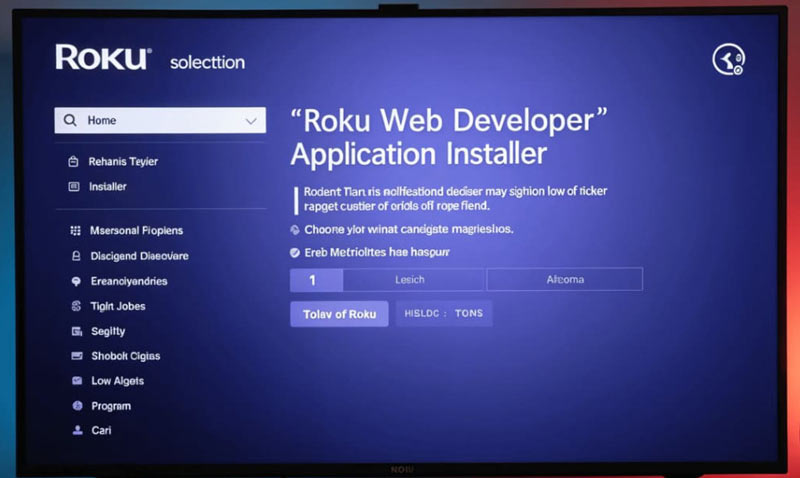Click the icon beside Tiglrt Jobes
This screenshot has width=800, height=478.
point(77,306)
